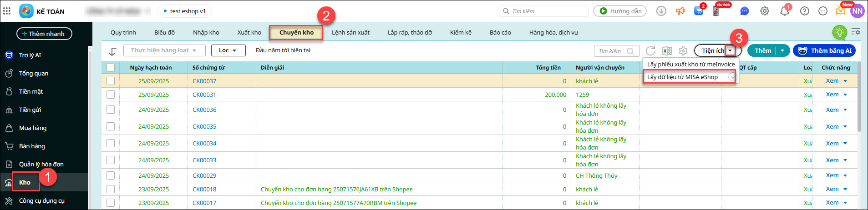The image size is (868, 210).
Task: Click the table search field
Action: coord(612,51)
